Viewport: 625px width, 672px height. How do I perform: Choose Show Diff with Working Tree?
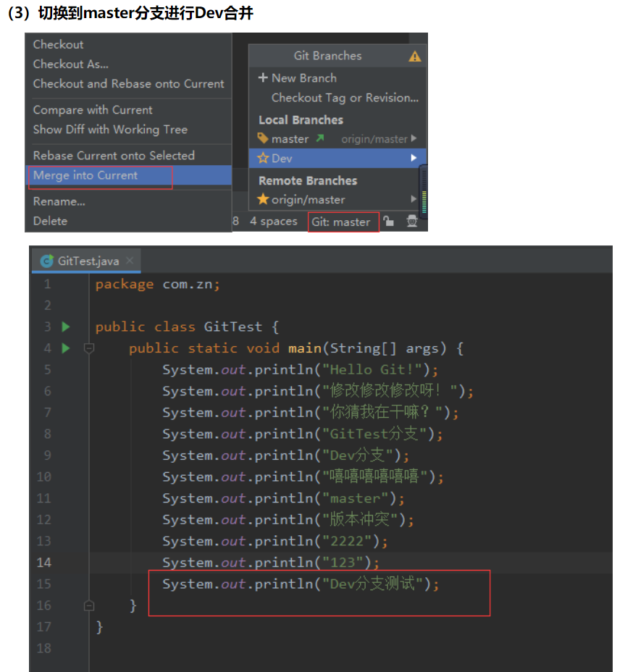110,130
